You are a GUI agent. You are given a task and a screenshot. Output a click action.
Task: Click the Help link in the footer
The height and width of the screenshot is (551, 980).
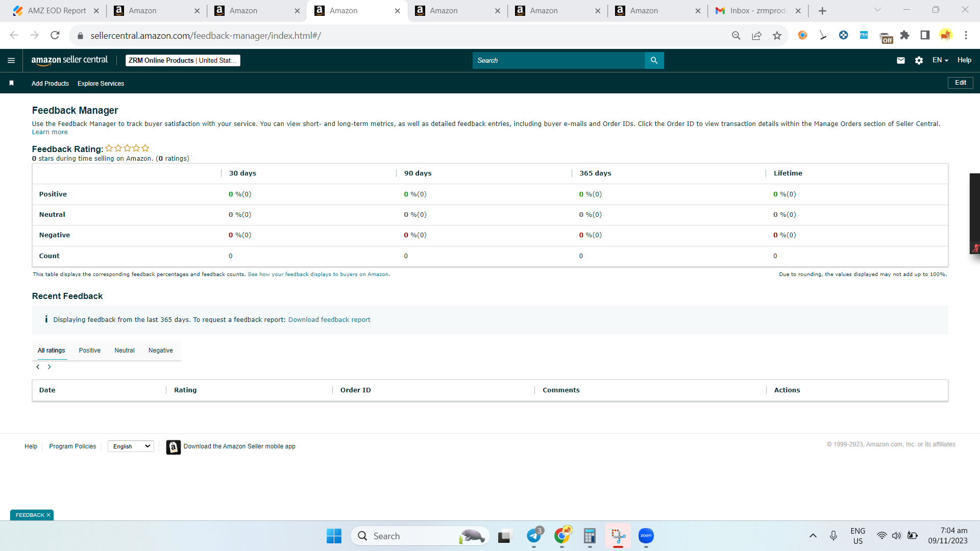(31, 446)
